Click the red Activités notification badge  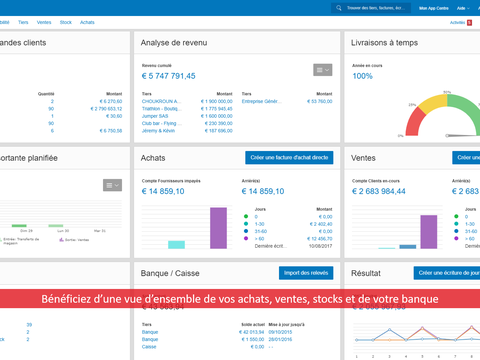coord(469,23)
